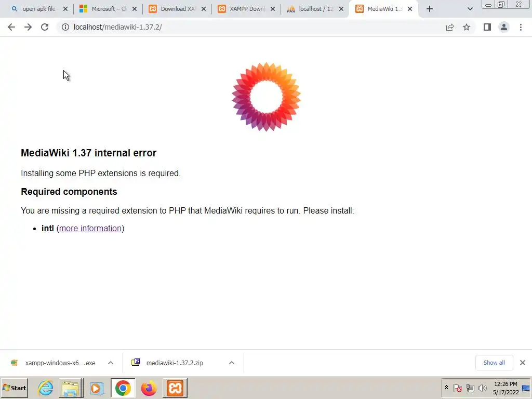
Task: Switch to the Download XAMPP tab
Action: point(172,9)
